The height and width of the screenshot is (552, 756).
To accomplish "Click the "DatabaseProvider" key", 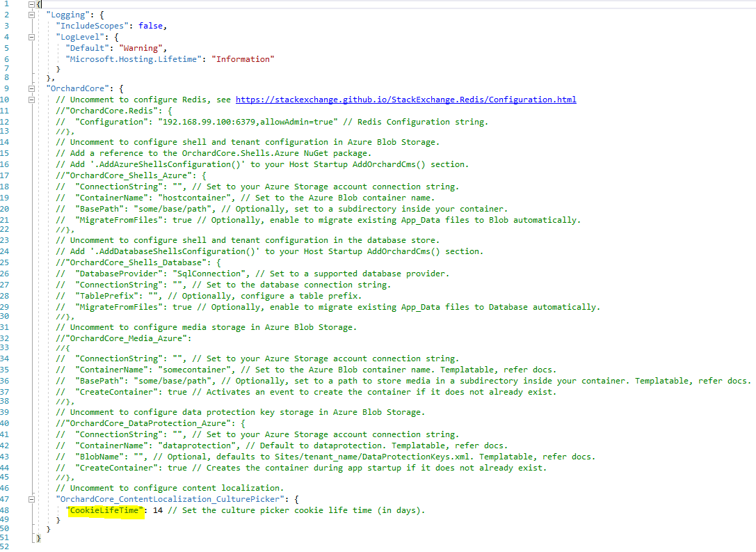I will (x=119, y=274).
